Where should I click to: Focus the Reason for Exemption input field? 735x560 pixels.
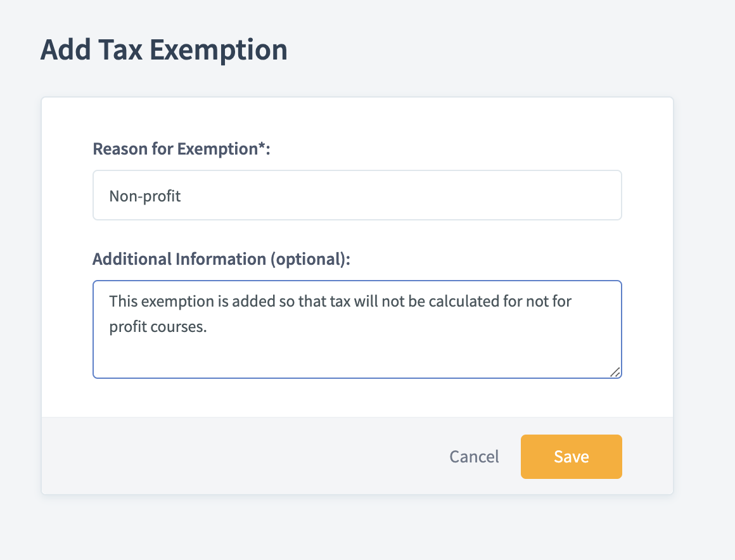tap(357, 195)
